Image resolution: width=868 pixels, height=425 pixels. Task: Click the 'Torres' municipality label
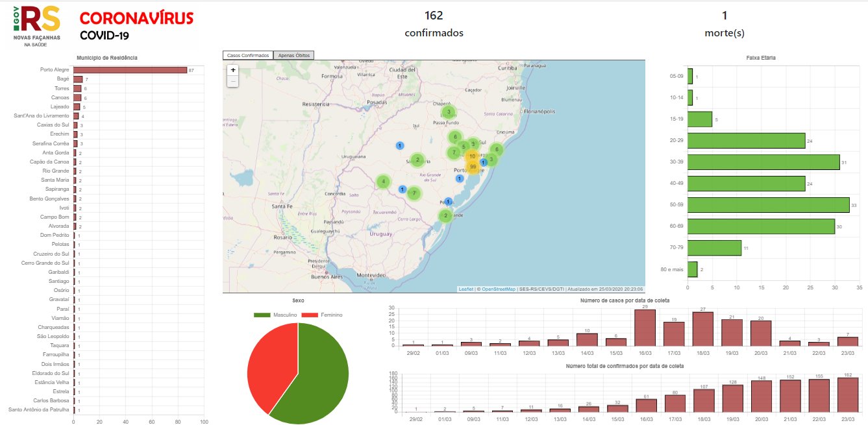coord(62,88)
